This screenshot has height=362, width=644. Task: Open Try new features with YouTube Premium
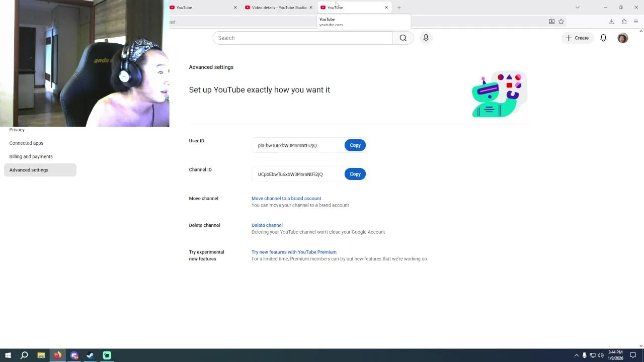(x=294, y=252)
